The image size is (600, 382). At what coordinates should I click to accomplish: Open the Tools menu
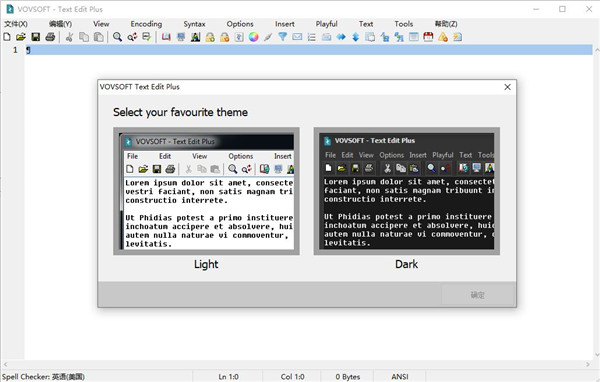click(x=404, y=24)
